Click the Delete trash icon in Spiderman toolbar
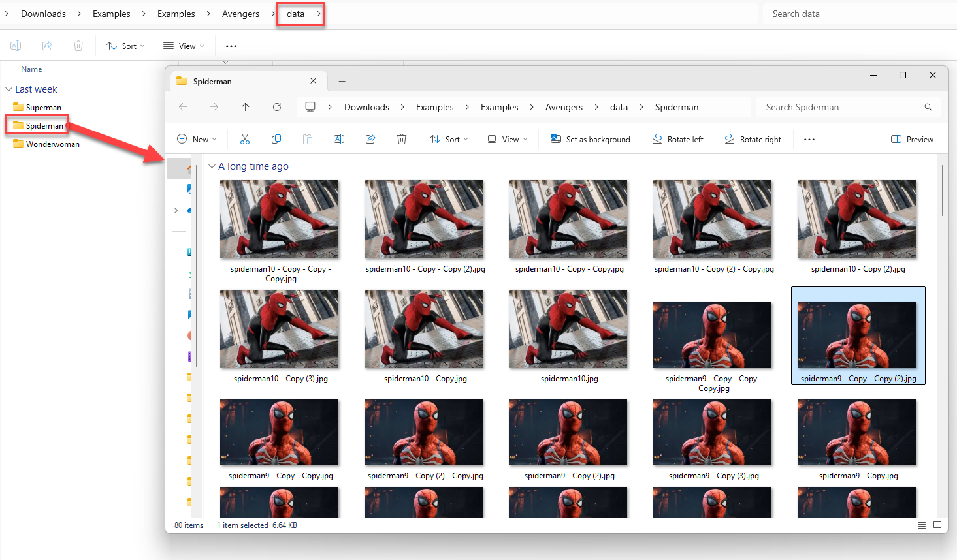 [x=402, y=139]
